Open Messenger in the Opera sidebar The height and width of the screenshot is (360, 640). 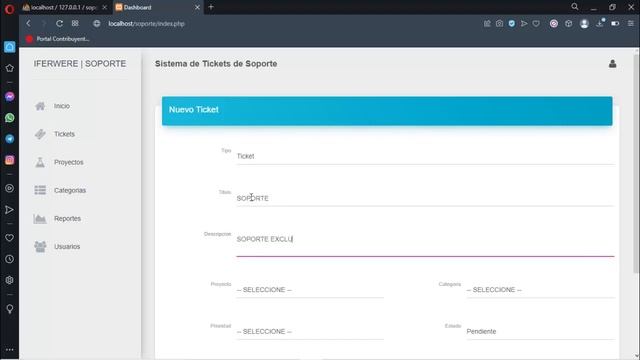pyautogui.click(x=10, y=97)
